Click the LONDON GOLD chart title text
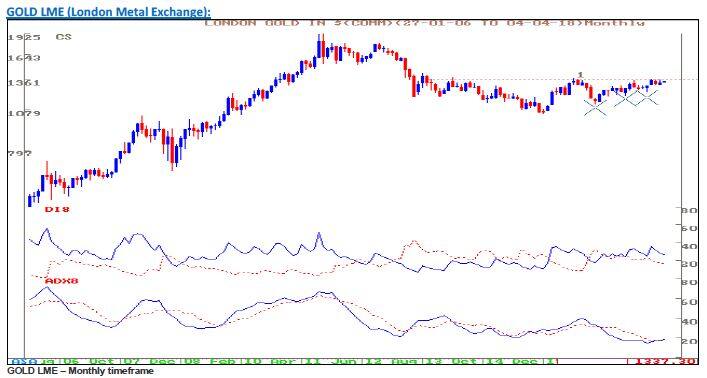Screen dimensions: 707x378 (424, 23)
